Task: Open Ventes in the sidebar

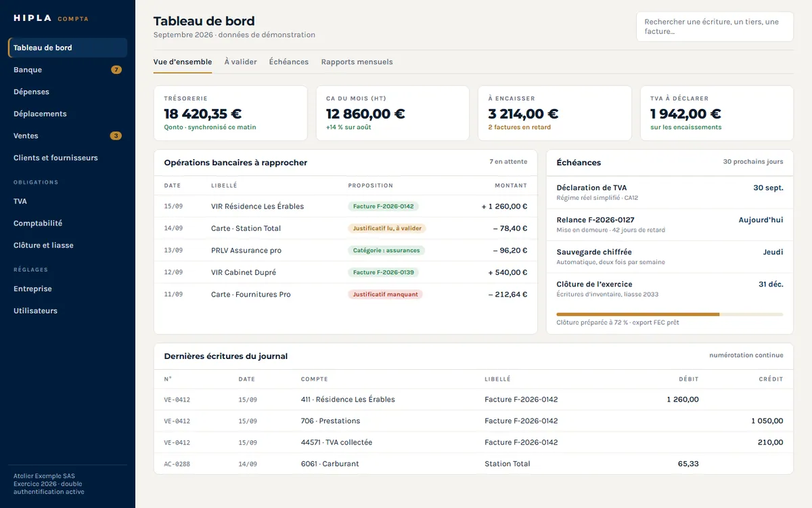Action: (68, 135)
